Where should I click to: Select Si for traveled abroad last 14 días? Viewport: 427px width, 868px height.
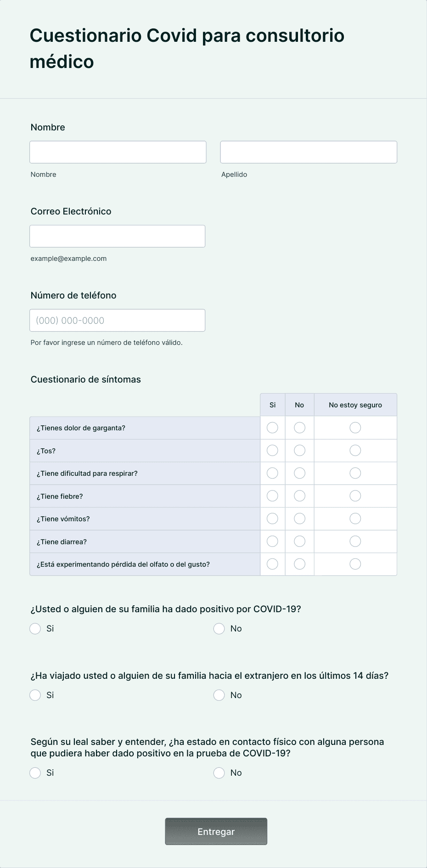pyautogui.click(x=35, y=695)
